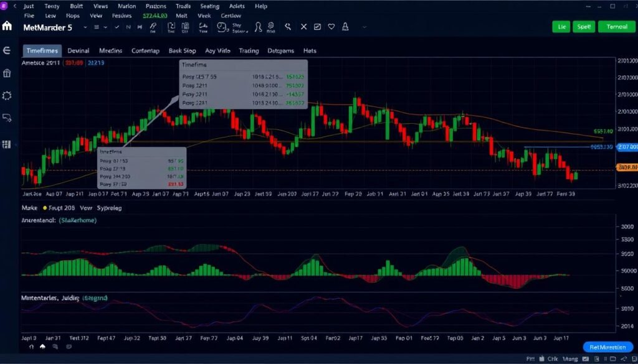Click the blue Ret Moreetion button

tap(608, 347)
